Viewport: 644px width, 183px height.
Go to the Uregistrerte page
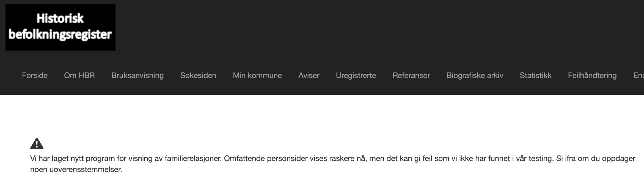pos(356,76)
